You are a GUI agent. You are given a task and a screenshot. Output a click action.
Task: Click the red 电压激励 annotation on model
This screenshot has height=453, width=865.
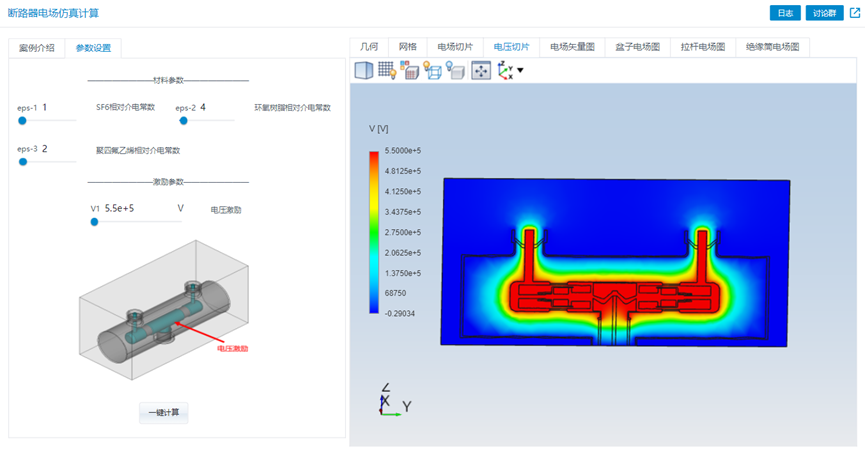click(x=232, y=349)
